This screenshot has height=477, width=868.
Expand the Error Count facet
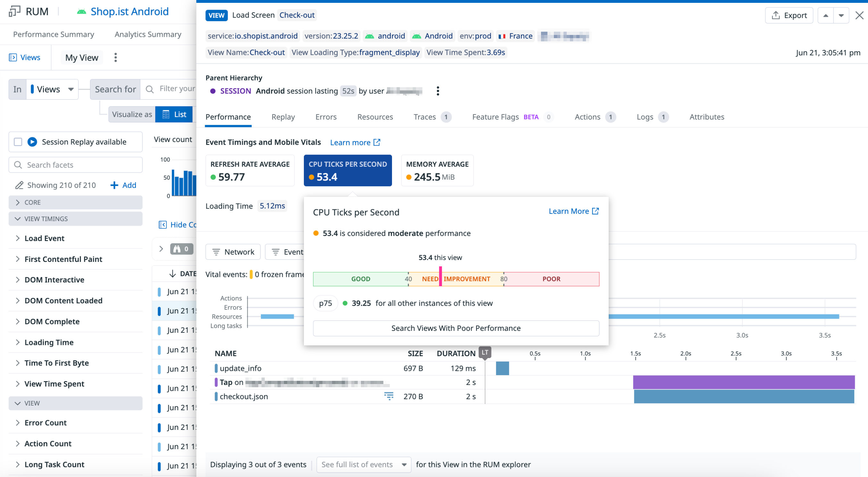[75, 423]
